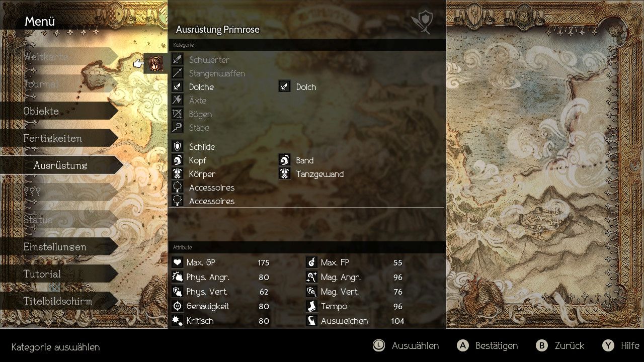644x362 pixels.
Task: Click the equipped Dolch weapon icon
Action: [x=285, y=87]
